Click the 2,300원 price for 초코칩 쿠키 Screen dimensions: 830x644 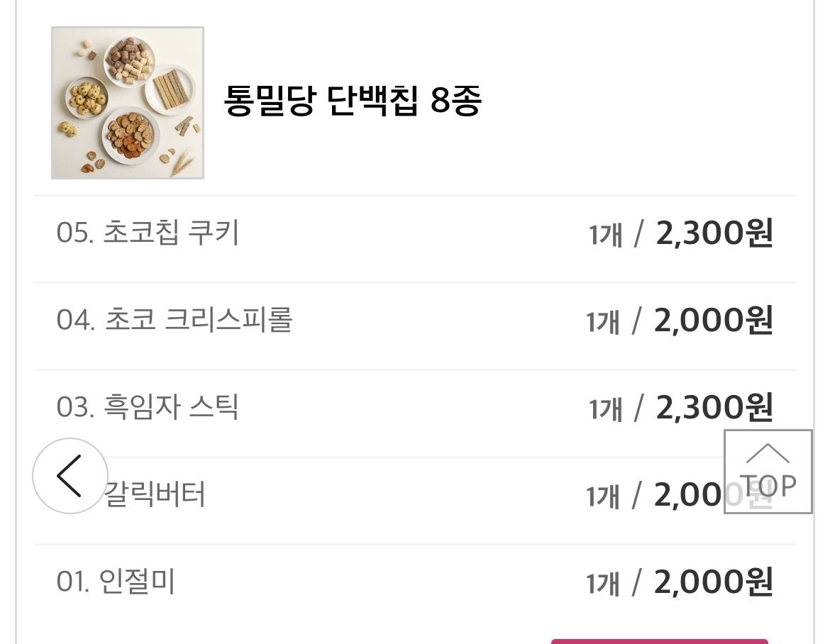click(714, 233)
